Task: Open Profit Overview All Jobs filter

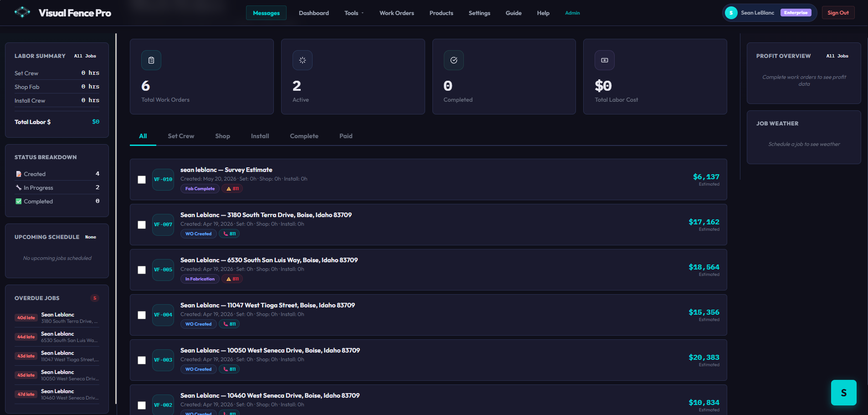Action: (837, 56)
